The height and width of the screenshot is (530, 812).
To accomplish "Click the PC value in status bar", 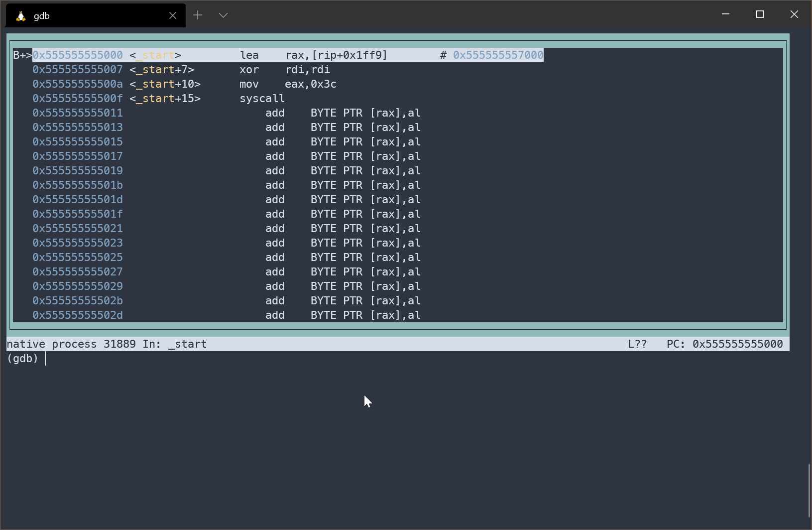I will coord(737,344).
